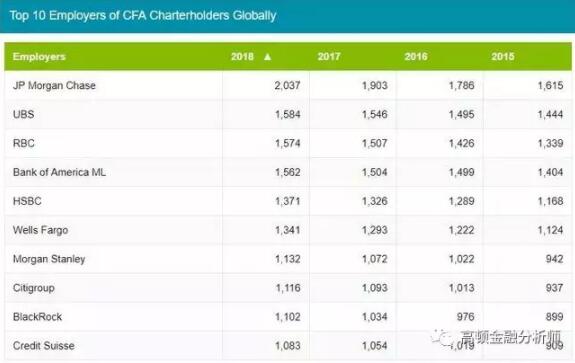
Task: Click Wells Fargo 2017 value 1,293
Action: pyautogui.click(x=375, y=230)
